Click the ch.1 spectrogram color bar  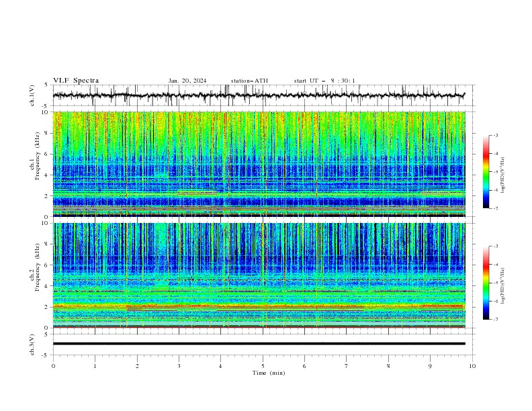[x=486, y=172]
